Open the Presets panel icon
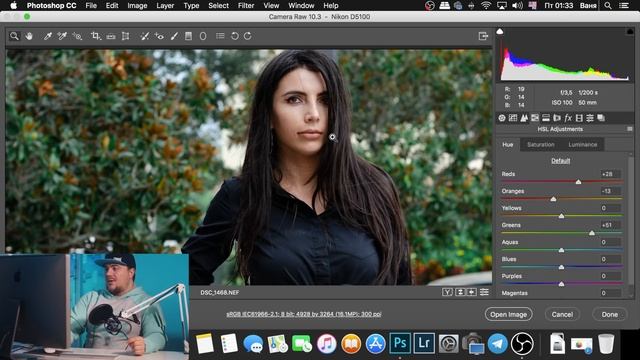The width and height of the screenshot is (640, 360). tap(590, 118)
